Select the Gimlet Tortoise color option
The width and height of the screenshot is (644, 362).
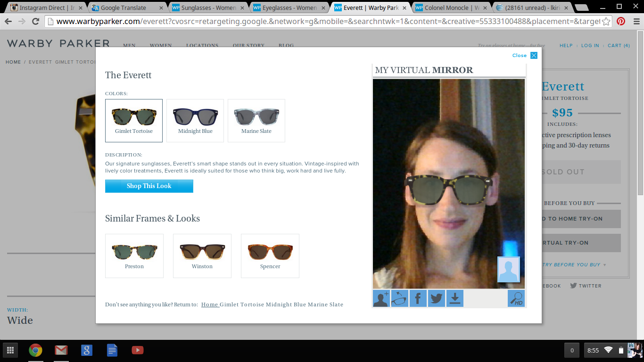pos(134,121)
